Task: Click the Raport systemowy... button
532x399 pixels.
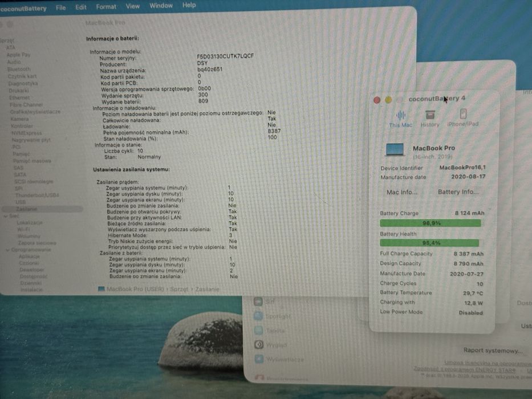Action: (493, 350)
